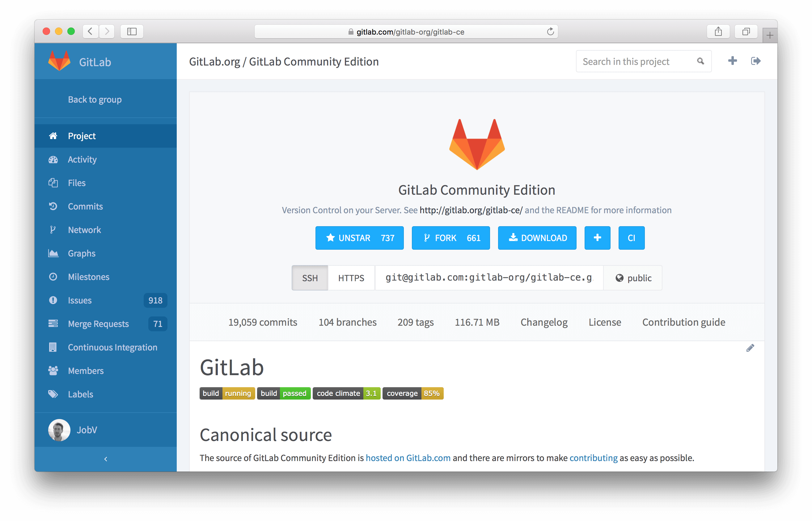The width and height of the screenshot is (812, 521).
Task: Click the sign out icon in header
Action: tap(756, 61)
